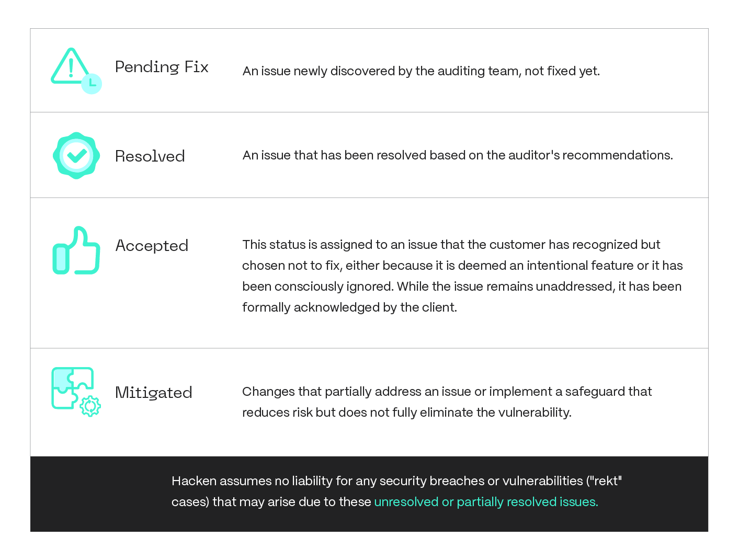Select the "Mitigated" status label

[154, 392]
